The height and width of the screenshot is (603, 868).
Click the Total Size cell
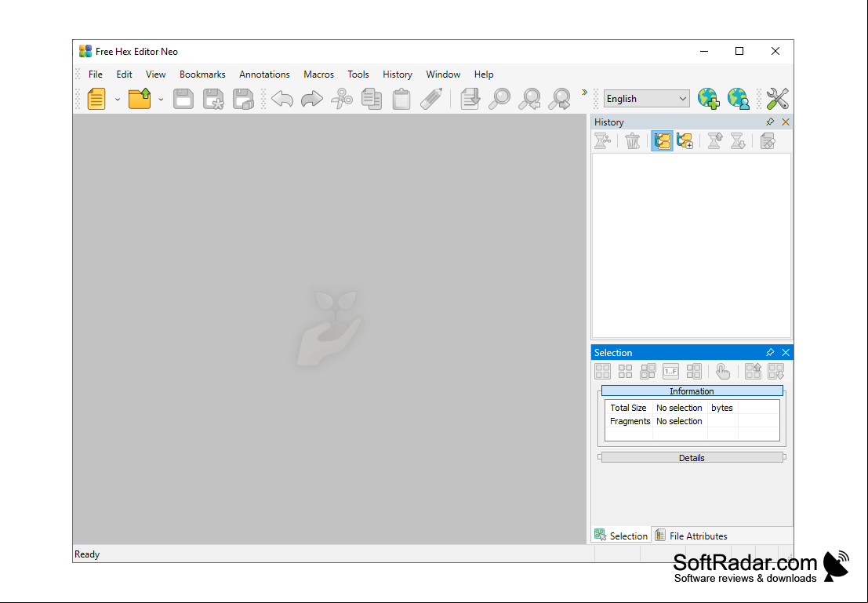628,408
